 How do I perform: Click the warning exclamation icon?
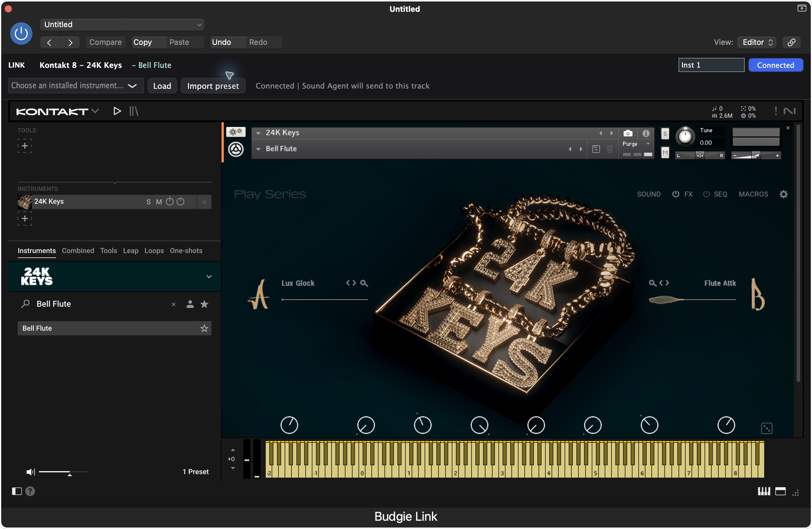pos(776,111)
